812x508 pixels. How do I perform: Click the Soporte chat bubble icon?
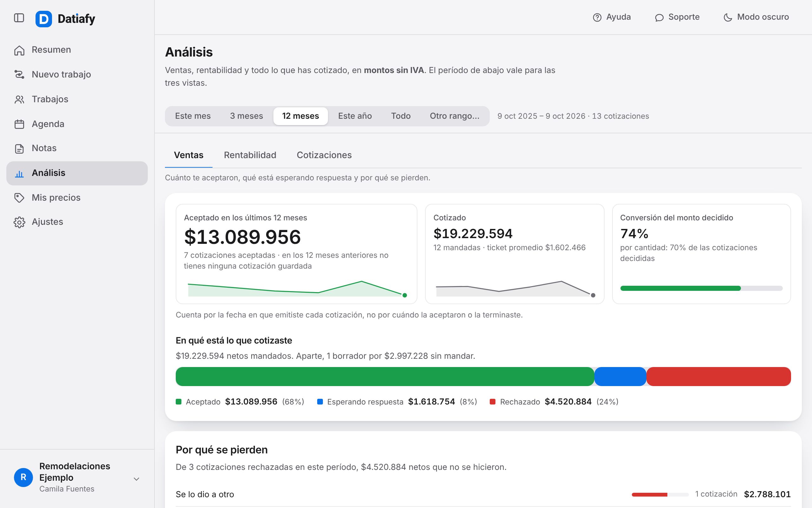coord(659,17)
